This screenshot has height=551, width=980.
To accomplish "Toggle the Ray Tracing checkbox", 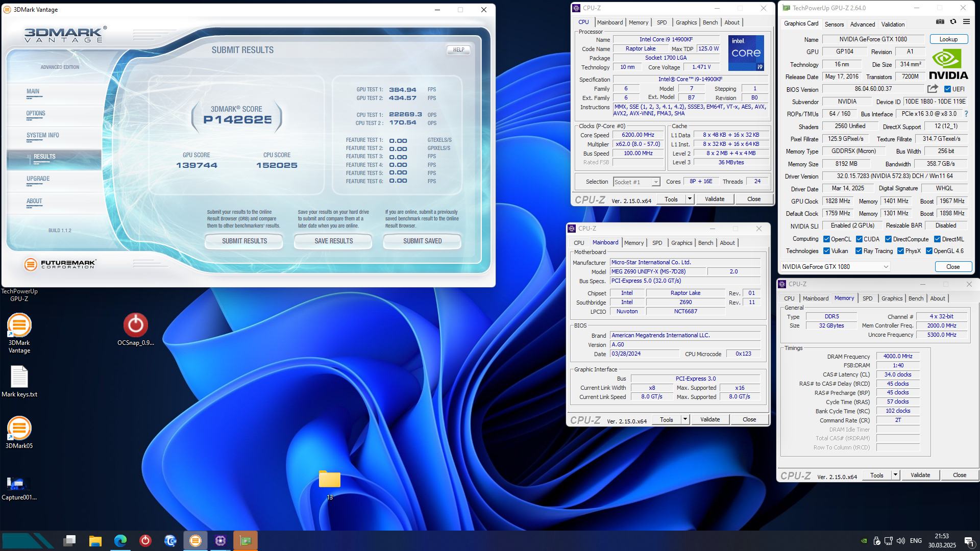I will point(859,251).
